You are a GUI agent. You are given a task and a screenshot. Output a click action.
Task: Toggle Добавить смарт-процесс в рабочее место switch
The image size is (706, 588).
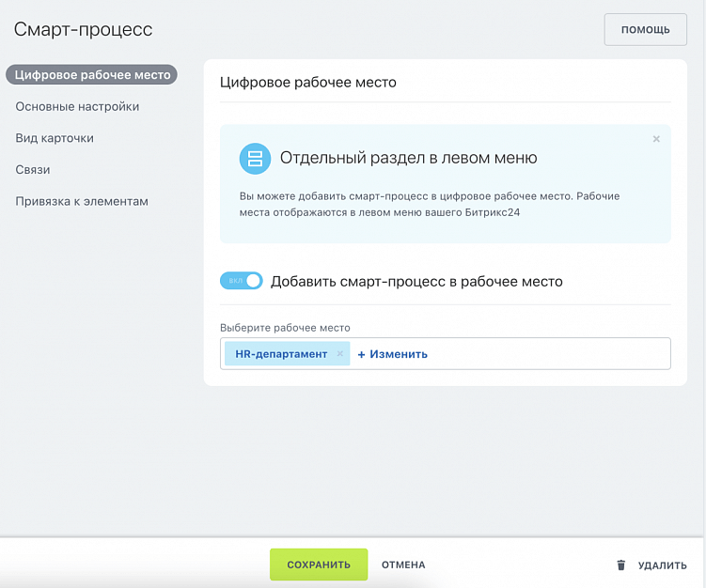pos(242,281)
